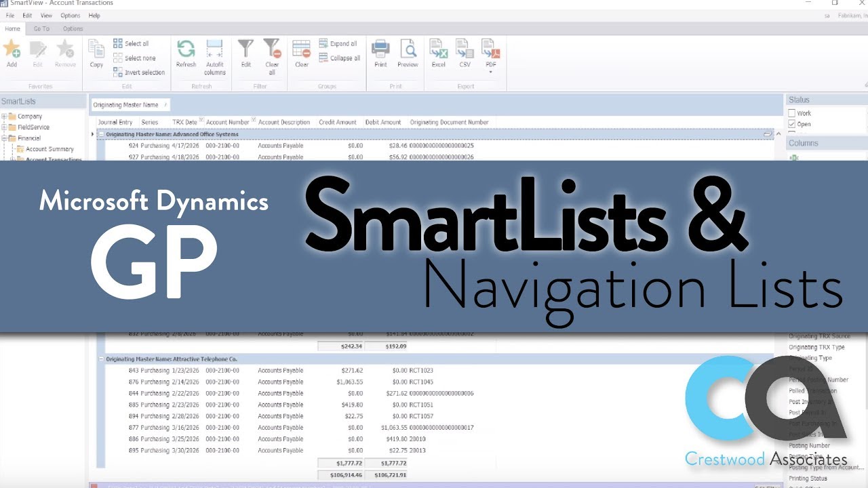
Task: Open the PDF export dropdown arrow
Action: pyautogui.click(x=490, y=72)
